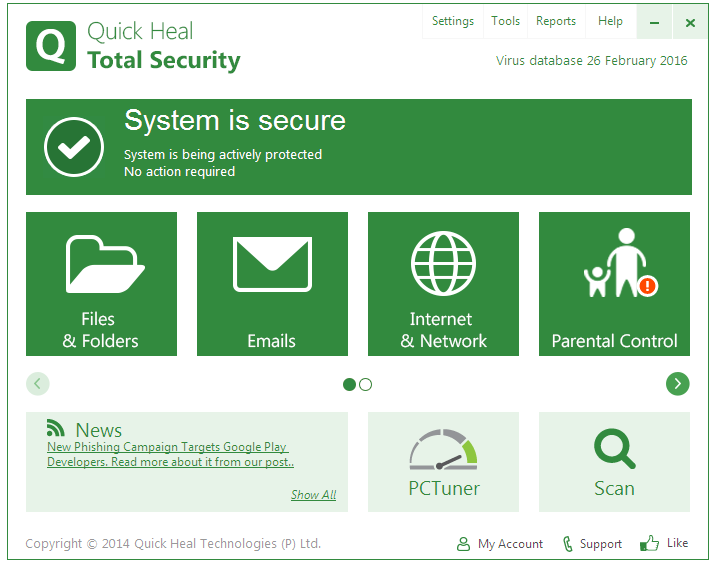
Task: Open the Internet & Network globe tile
Action: pyautogui.click(x=443, y=284)
